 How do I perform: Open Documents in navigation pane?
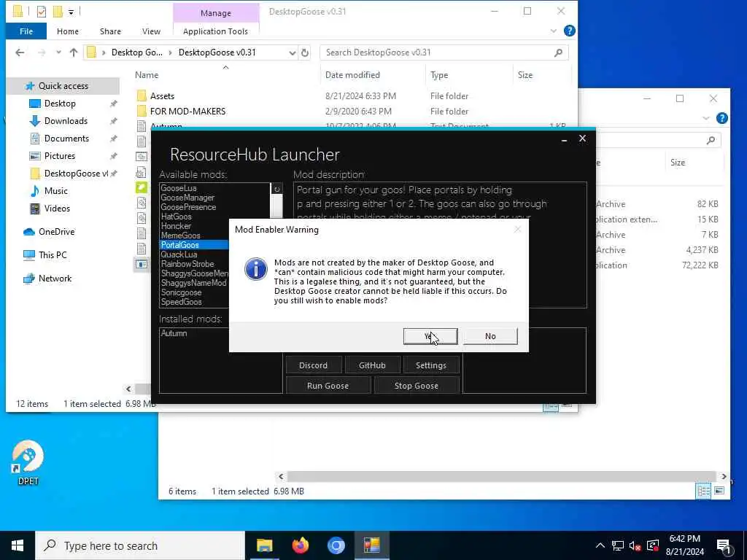(x=66, y=139)
